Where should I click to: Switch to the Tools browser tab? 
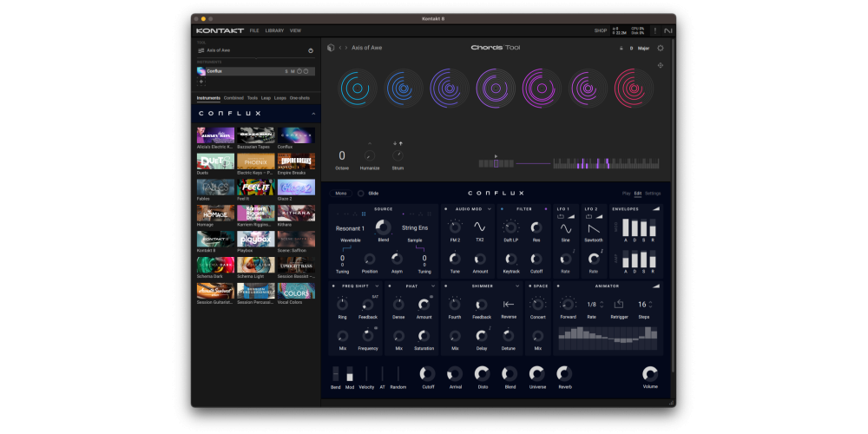(253, 98)
